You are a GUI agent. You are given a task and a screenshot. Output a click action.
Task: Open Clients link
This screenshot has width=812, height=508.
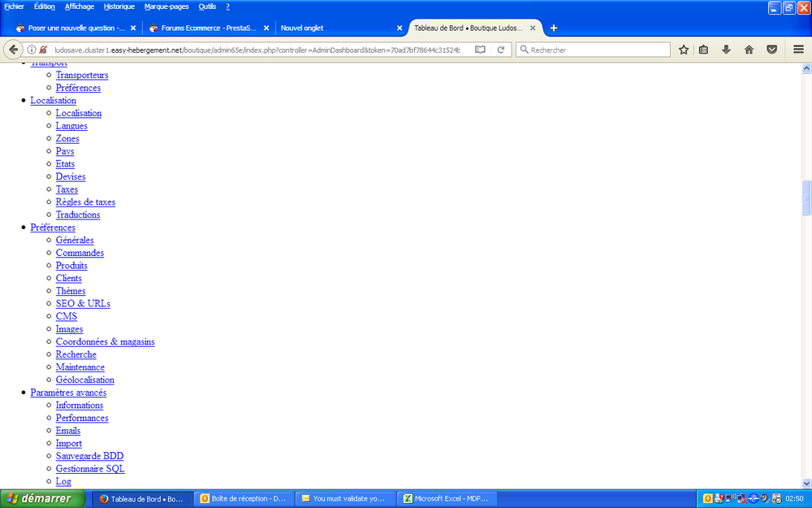(68, 278)
